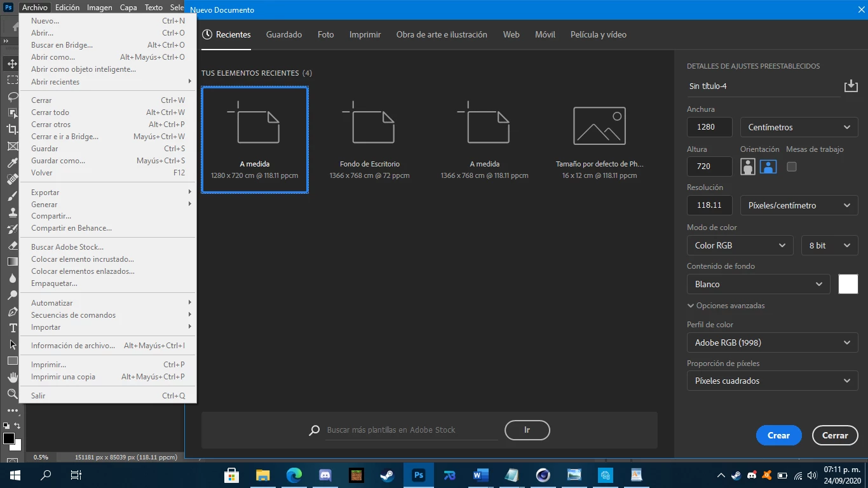
Task: Open the Película y vídeo tab
Action: click(598, 34)
